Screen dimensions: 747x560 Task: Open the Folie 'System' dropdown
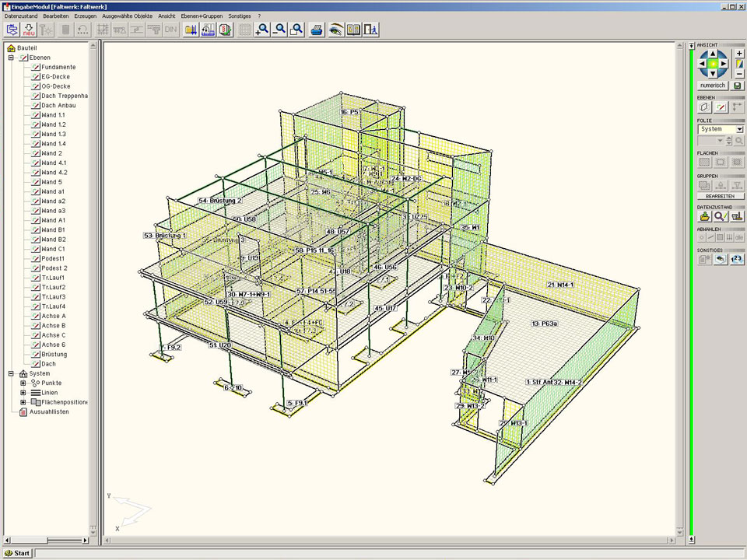739,129
